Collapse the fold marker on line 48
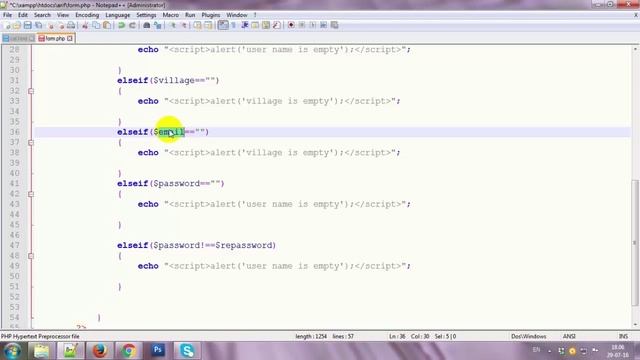The image size is (640, 360). [x=31, y=256]
